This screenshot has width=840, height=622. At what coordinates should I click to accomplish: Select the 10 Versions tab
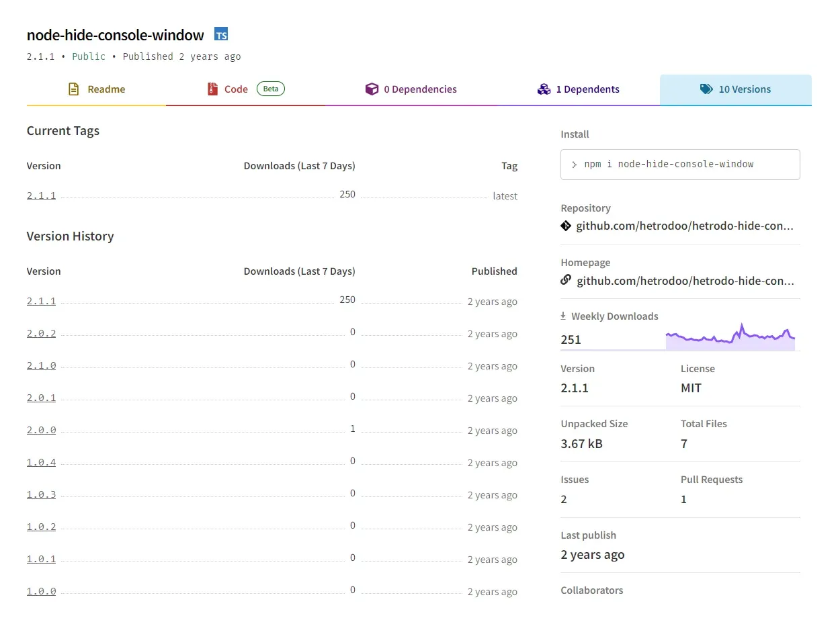744,89
